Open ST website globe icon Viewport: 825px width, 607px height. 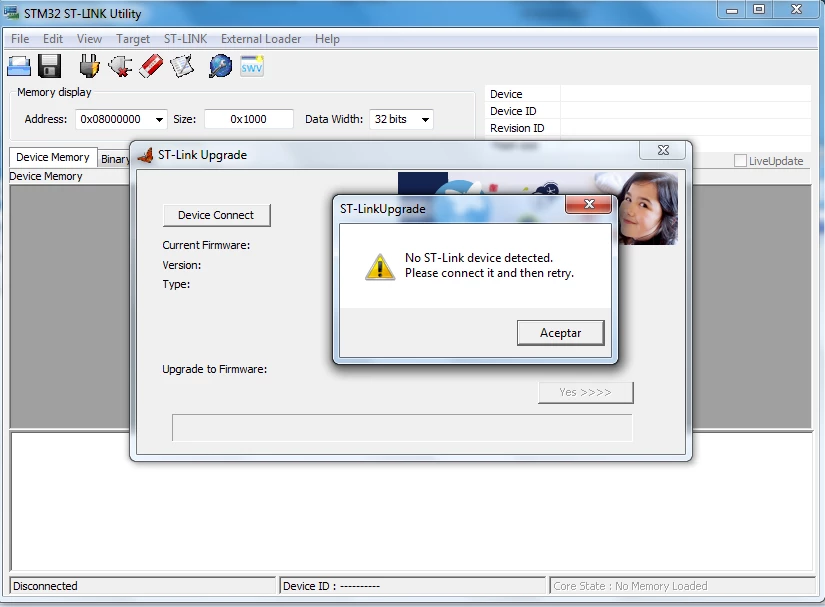coord(220,67)
